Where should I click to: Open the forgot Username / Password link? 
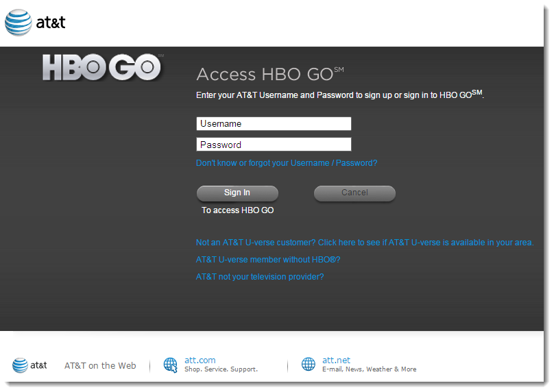[287, 163]
